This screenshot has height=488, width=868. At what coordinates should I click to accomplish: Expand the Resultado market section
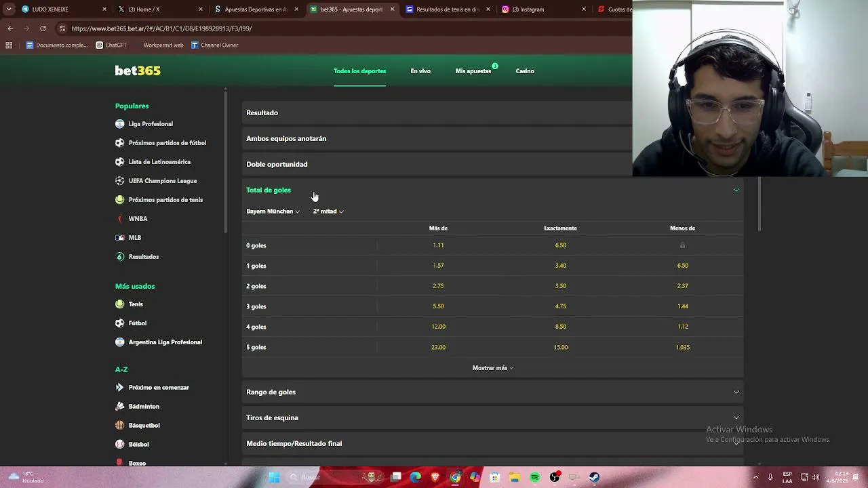pos(437,113)
